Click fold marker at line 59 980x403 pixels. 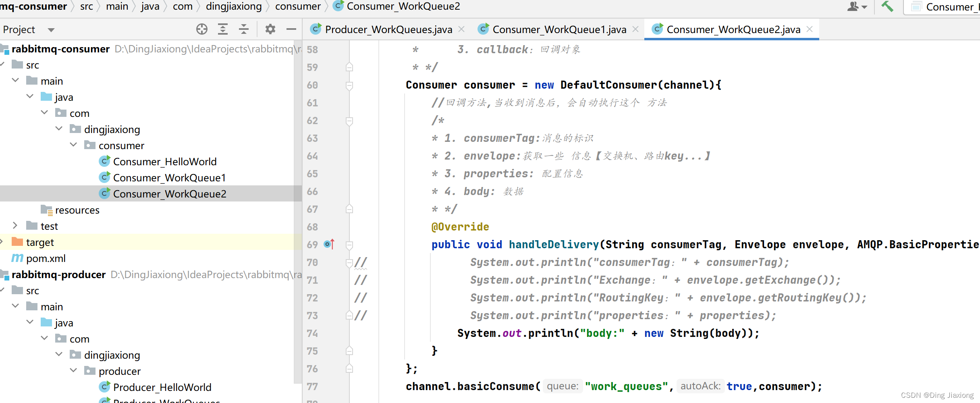click(x=349, y=67)
